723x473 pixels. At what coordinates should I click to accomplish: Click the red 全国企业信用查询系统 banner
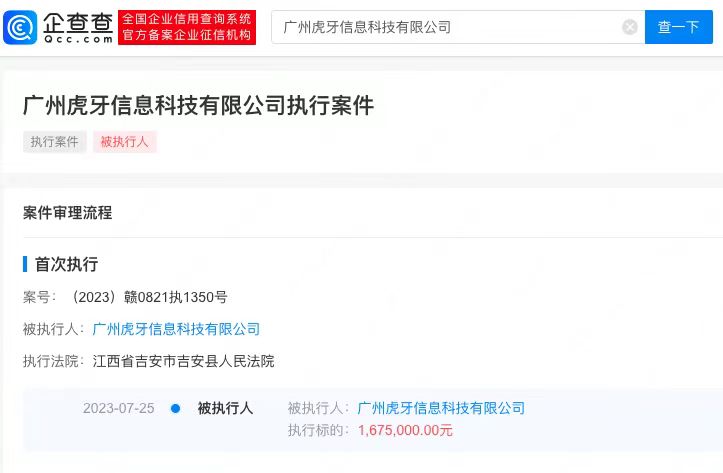coord(187,27)
